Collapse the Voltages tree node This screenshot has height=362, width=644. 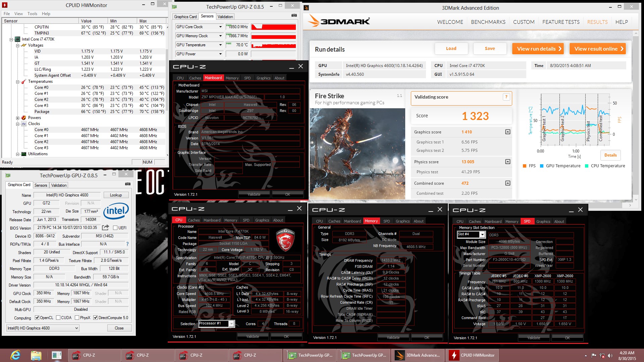click(17, 45)
